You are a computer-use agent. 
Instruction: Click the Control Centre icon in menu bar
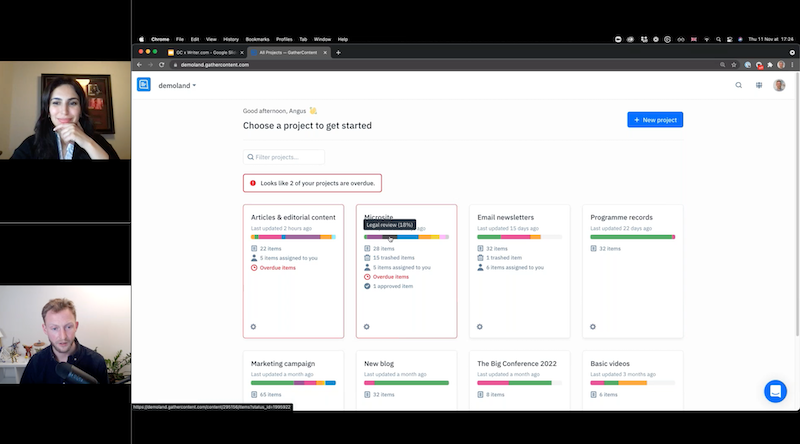click(x=730, y=39)
